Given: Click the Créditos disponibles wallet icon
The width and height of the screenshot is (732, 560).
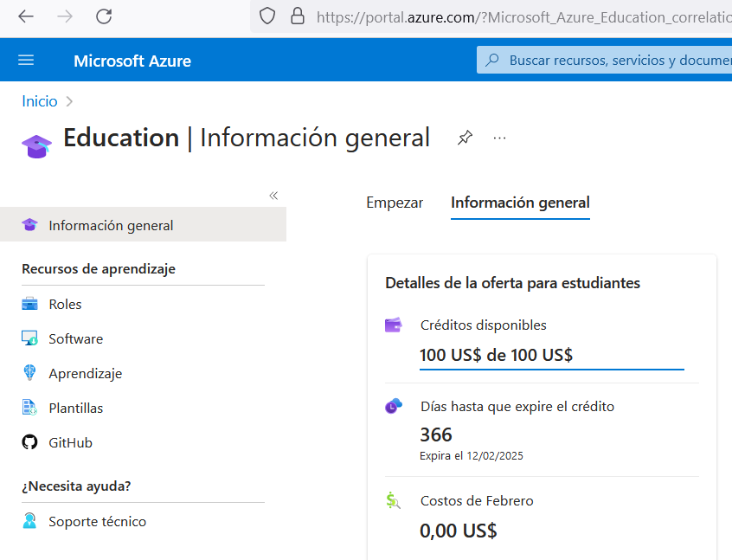Looking at the screenshot, I should (394, 325).
